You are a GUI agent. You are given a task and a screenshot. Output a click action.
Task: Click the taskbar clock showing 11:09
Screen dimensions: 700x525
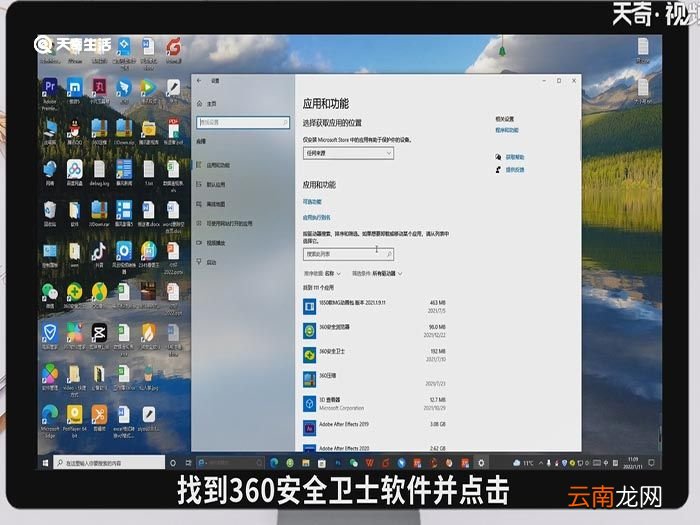(x=633, y=462)
